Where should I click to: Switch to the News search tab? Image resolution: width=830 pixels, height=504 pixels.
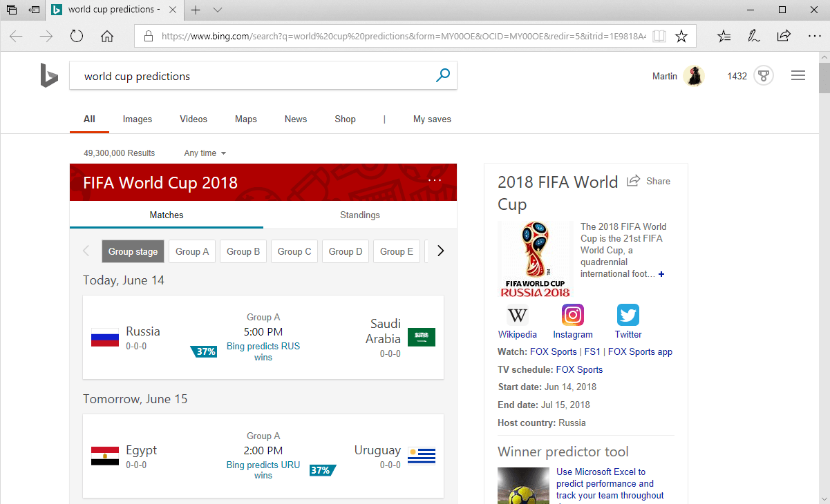[296, 119]
